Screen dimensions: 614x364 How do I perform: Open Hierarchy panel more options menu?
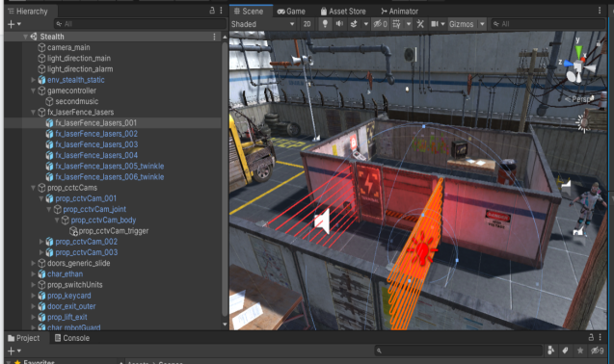coord(222,11)
